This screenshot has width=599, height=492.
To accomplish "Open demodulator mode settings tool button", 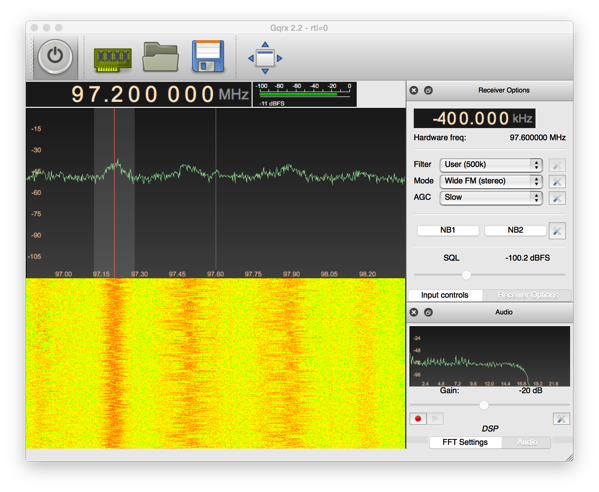I will tap(557, 181).
